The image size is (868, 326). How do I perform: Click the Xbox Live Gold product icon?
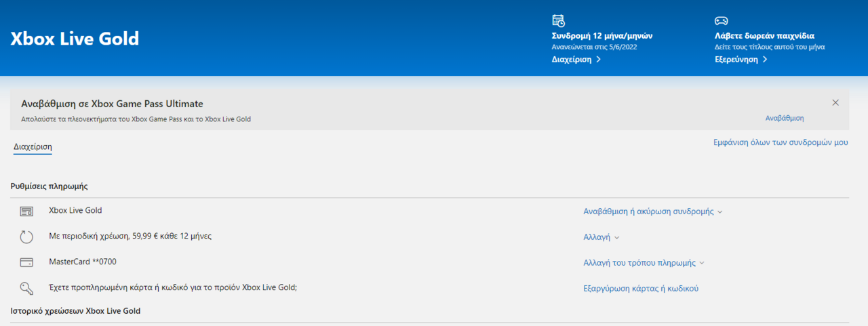[x=26, y=211]
